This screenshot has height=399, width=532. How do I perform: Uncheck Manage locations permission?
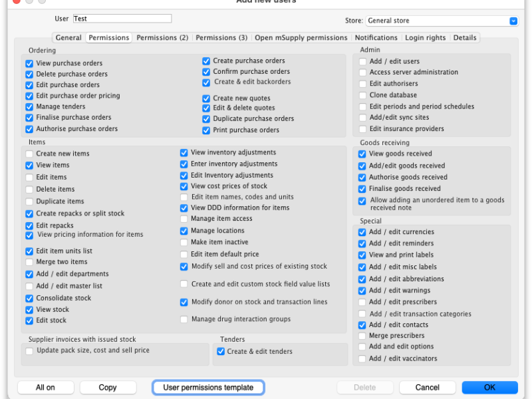[184, 231]
